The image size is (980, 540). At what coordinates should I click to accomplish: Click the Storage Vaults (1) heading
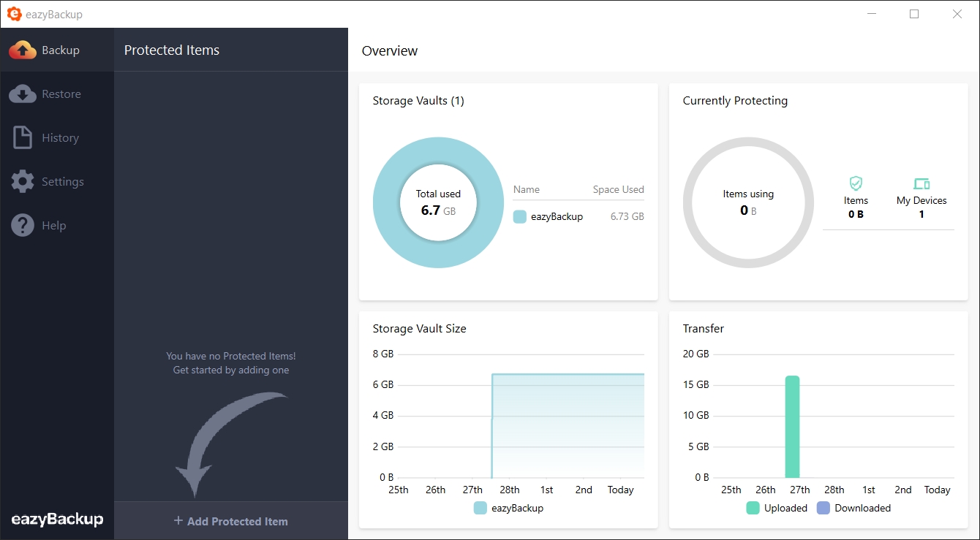(418, 101)
